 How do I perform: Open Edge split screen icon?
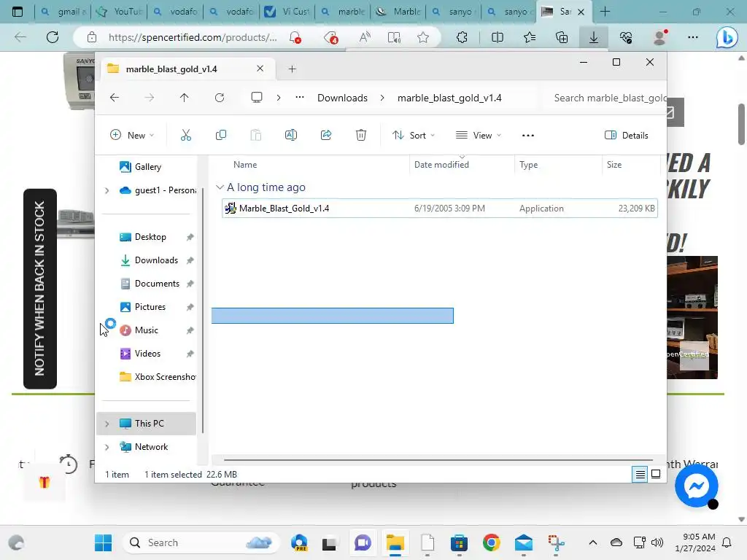click(x=497, y=37)
